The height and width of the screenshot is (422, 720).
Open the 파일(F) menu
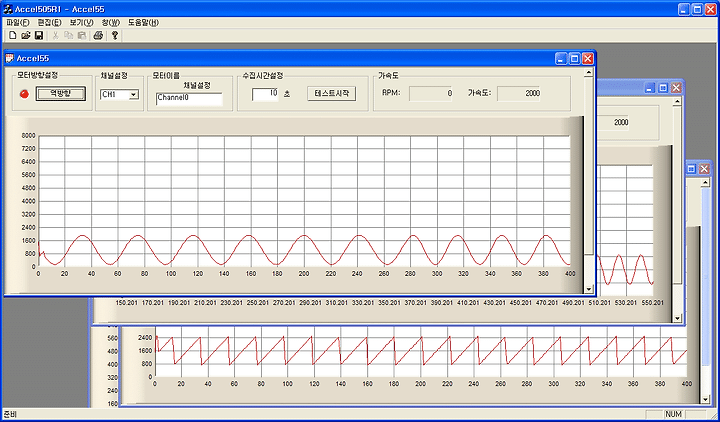pyautogui.click(x=17, y=23)
